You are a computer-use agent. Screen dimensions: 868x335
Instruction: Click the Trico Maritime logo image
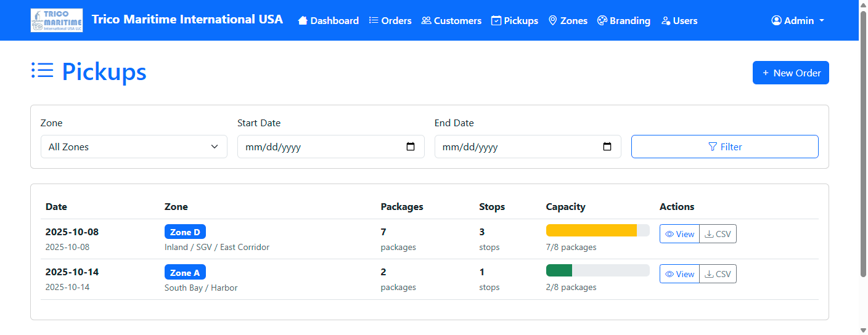(x=57, y=20)
